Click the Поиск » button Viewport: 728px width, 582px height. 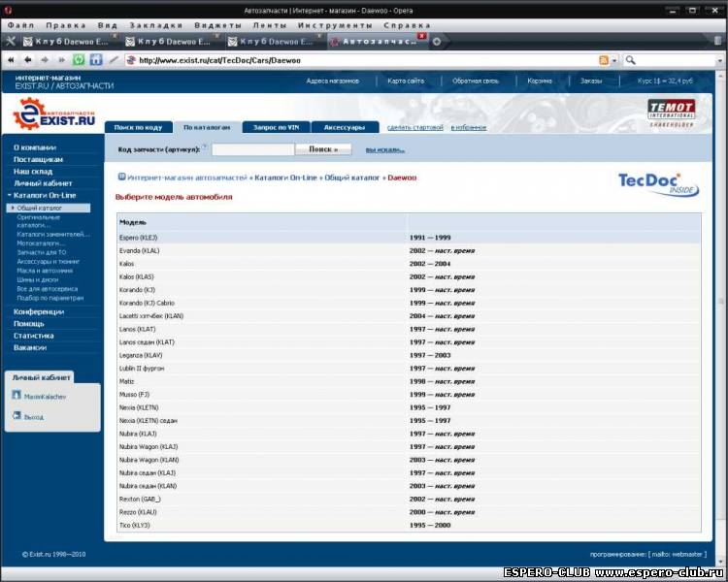point(323,149)
